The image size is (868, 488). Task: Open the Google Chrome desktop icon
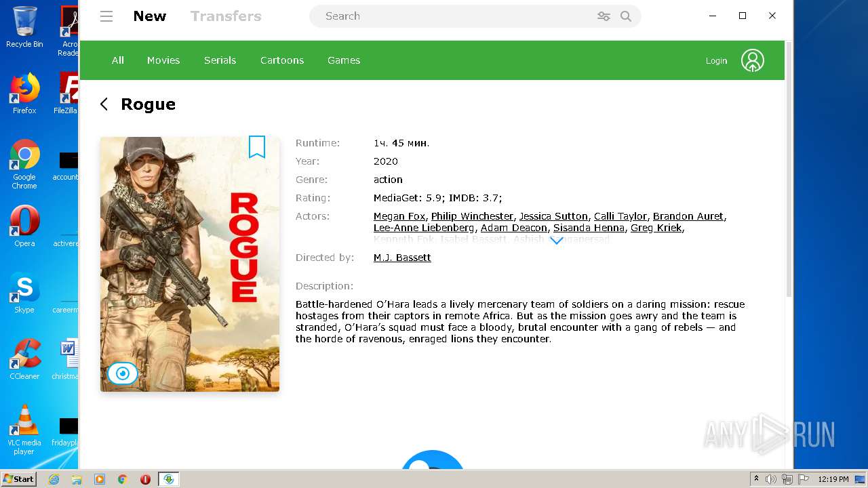click(x=24, y=164)
